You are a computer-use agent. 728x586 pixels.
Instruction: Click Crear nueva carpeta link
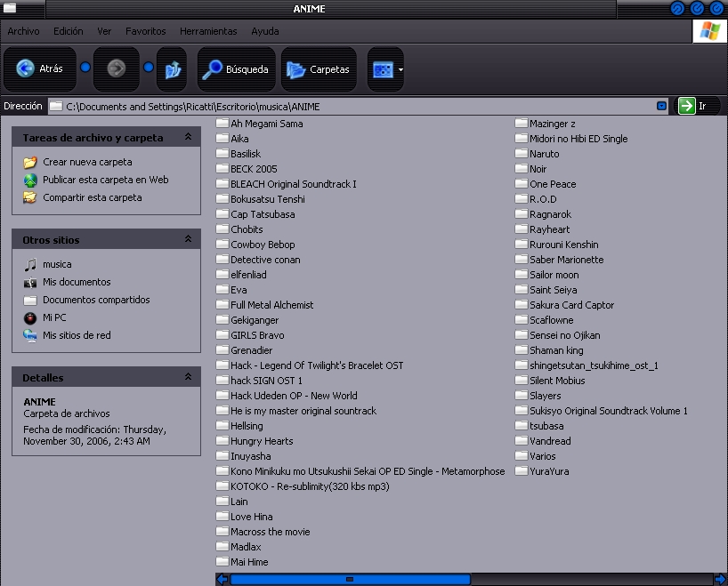tap(87, 162)
